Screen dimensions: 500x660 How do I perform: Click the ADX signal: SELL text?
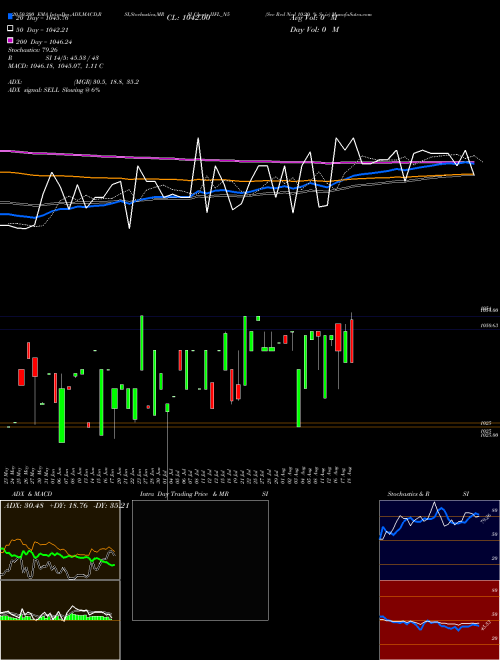click(x=54, y=90)
